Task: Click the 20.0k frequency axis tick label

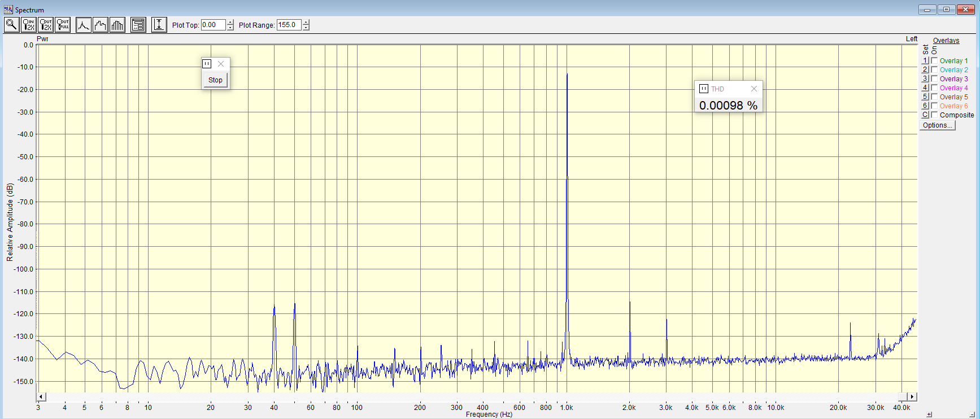Action: [x=838, y=408]
